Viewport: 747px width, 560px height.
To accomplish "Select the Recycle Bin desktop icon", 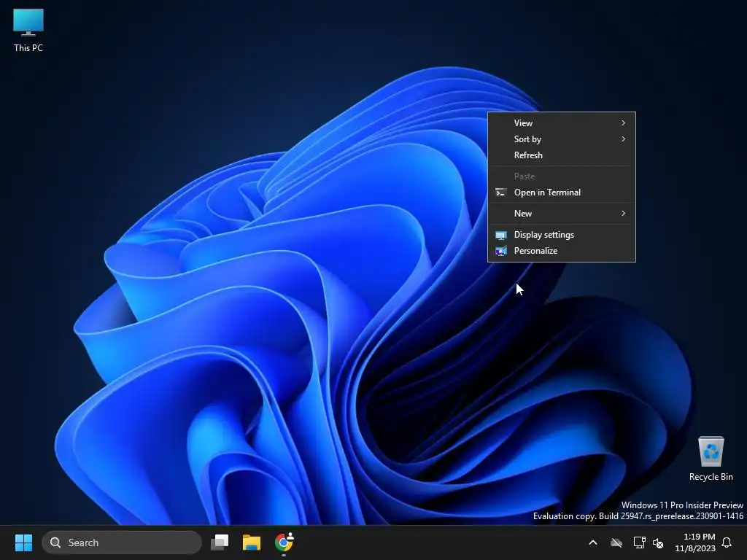I will (x=711, y=458).
